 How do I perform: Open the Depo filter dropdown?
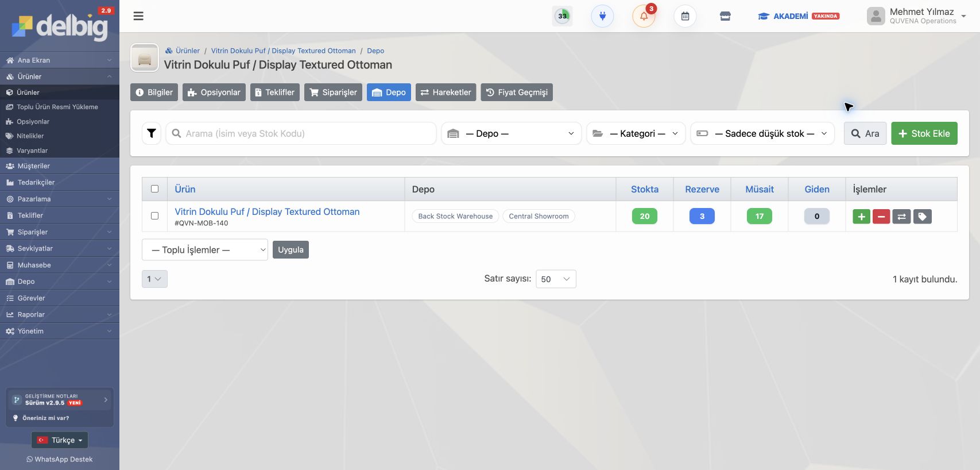(x=512, y=133)
